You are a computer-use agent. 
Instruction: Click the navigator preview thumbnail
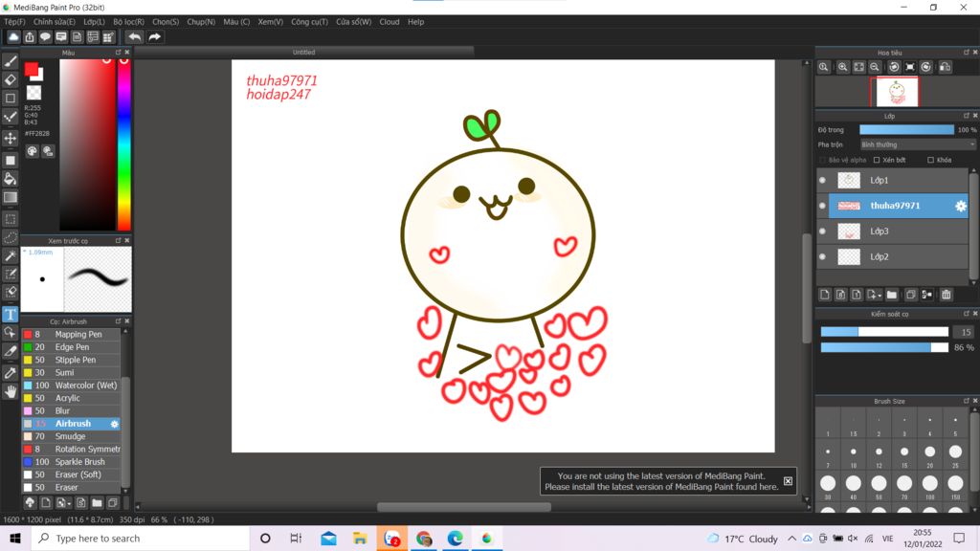(897, 92)
